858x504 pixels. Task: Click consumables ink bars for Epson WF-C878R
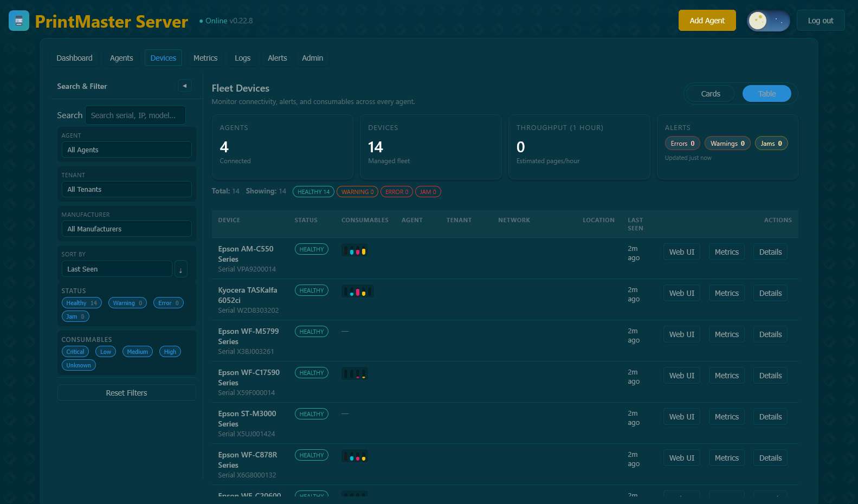[x=354, y=456]
